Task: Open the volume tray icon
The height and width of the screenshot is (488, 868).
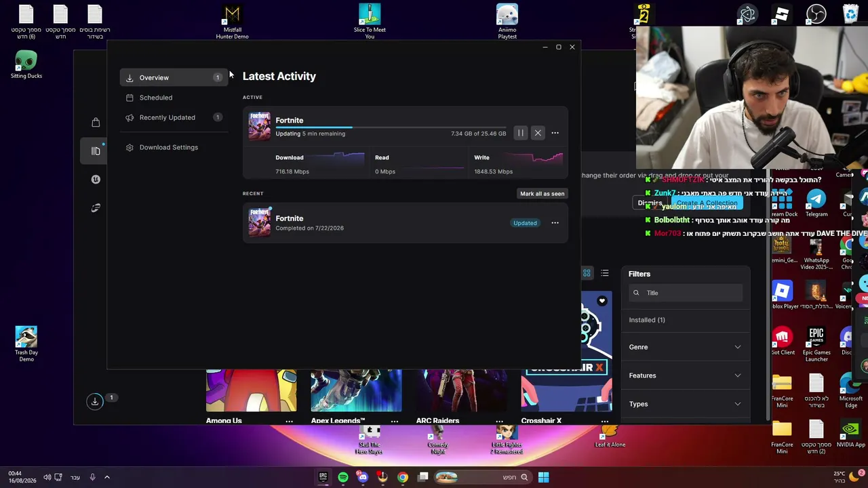Action: pos(47,477)
